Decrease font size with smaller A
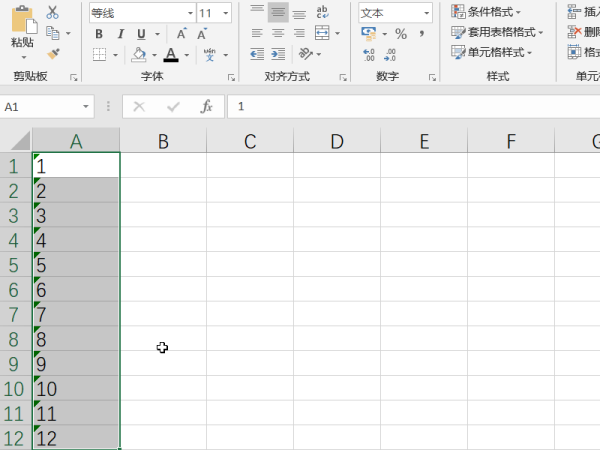The image size is (600, 450). pyautogui.click(x=202, y=34)
